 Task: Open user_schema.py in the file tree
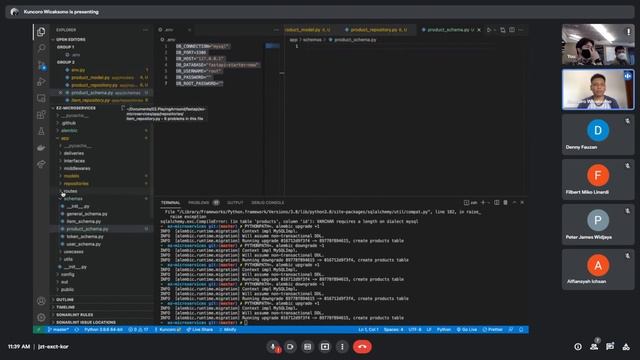click(83, 244)
